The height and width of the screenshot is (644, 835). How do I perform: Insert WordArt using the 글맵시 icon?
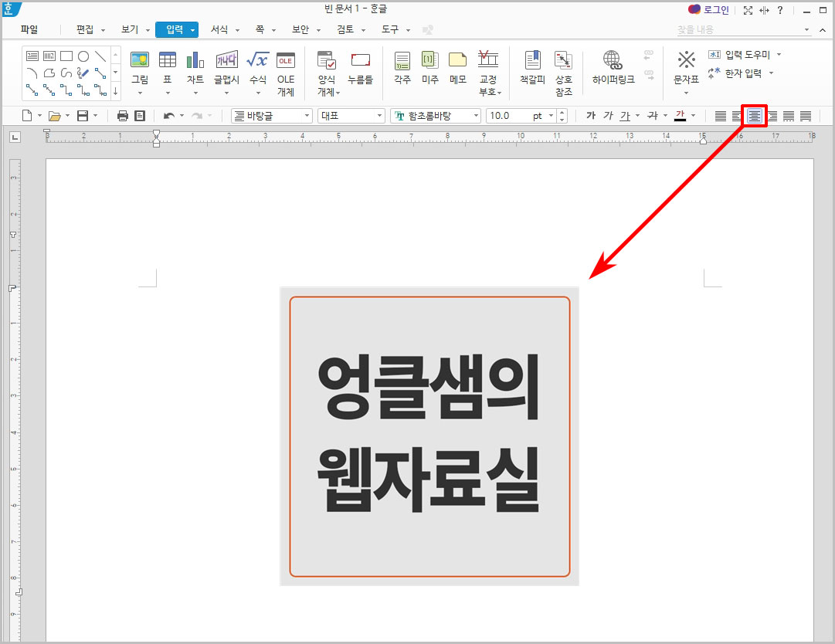pos(226,62)
